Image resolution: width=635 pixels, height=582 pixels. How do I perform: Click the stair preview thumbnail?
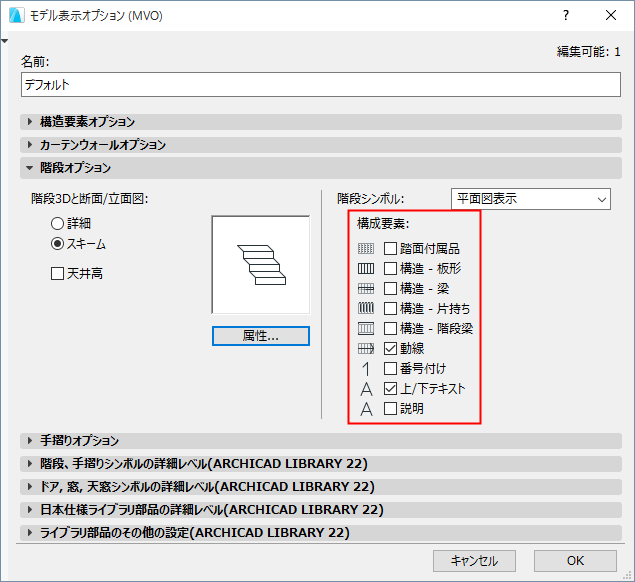pos(261,265)
